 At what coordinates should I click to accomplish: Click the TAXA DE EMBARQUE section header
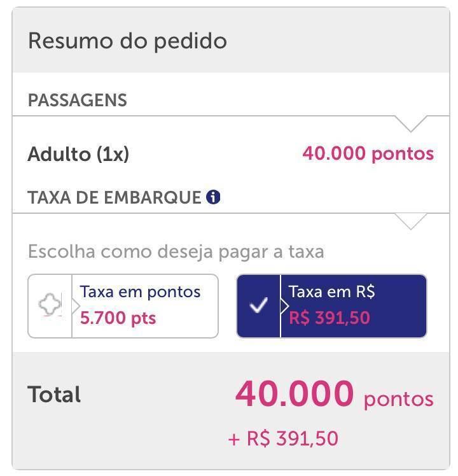(114, 197)
